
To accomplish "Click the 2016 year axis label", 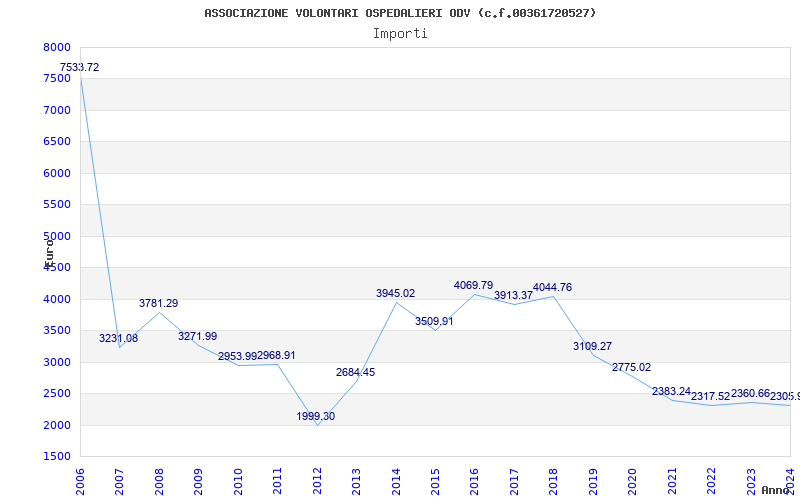I will tap(474, 482).
